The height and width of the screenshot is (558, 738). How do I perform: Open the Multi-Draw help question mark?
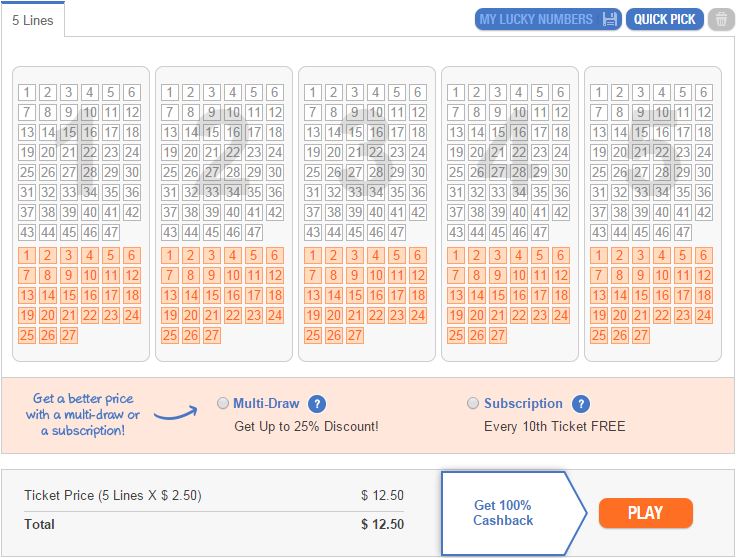point(317,404)
